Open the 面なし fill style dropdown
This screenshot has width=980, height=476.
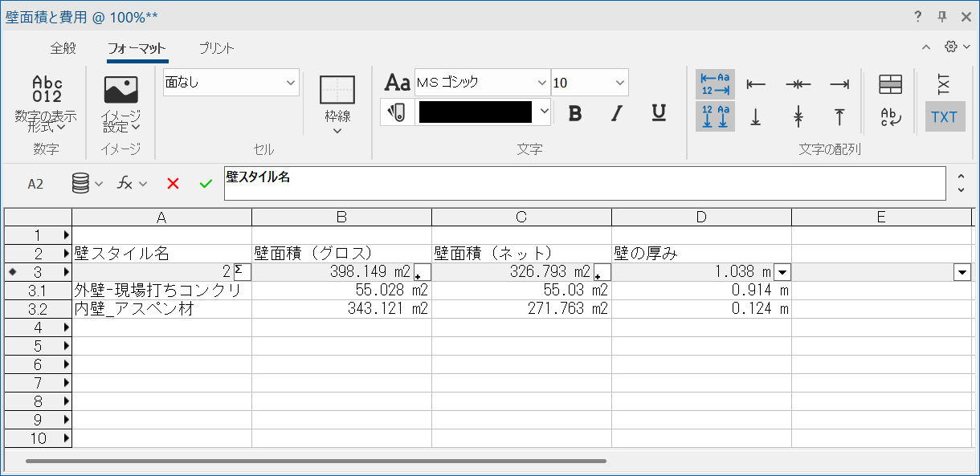click(231, 83)
